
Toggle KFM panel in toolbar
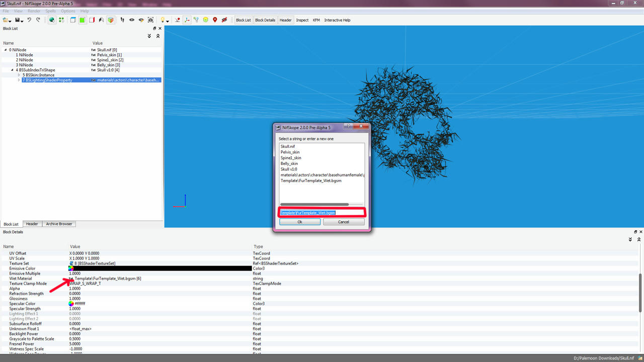[x=316, y=20]
